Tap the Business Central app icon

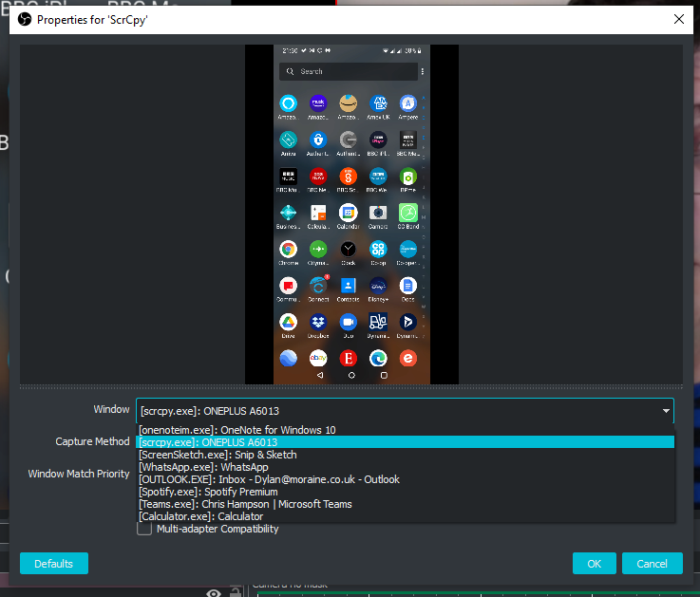[x=288, y=213]
